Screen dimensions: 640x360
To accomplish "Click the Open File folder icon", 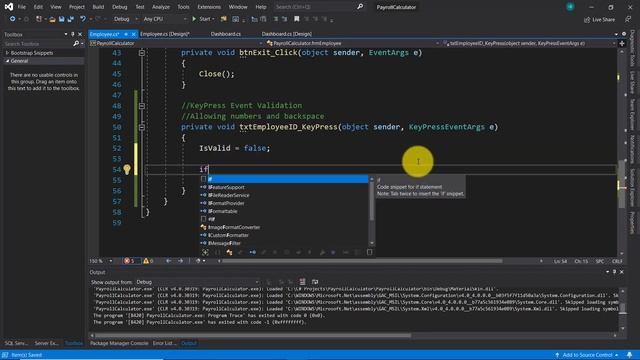I will pyautogui.click(x=52, y=19).
